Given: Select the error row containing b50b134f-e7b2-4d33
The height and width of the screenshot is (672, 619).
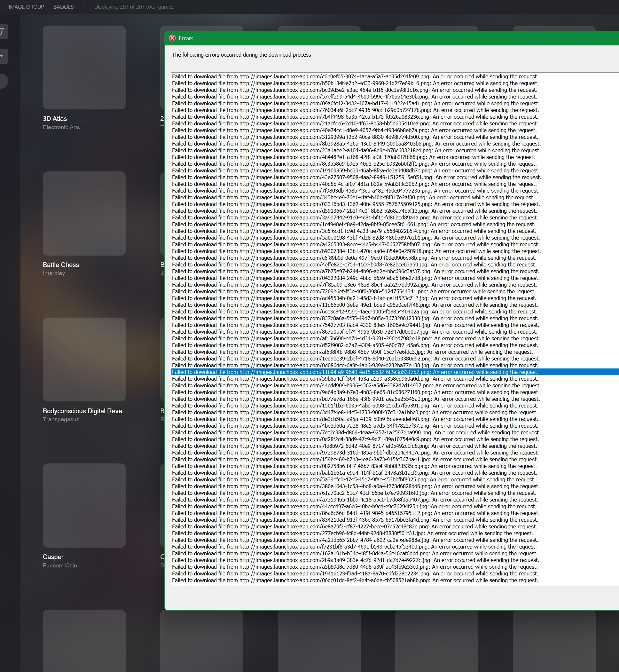Looking at the screenshot, I should (395, 83).
